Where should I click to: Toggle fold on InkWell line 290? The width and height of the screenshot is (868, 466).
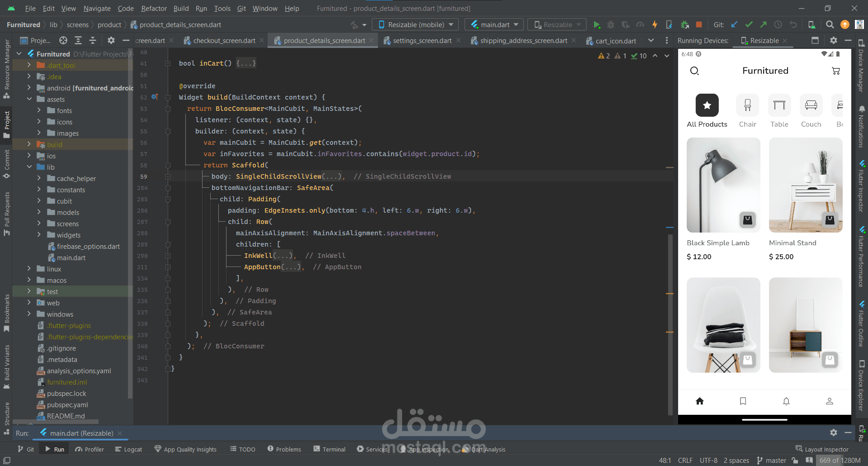(x=168, y=256)
